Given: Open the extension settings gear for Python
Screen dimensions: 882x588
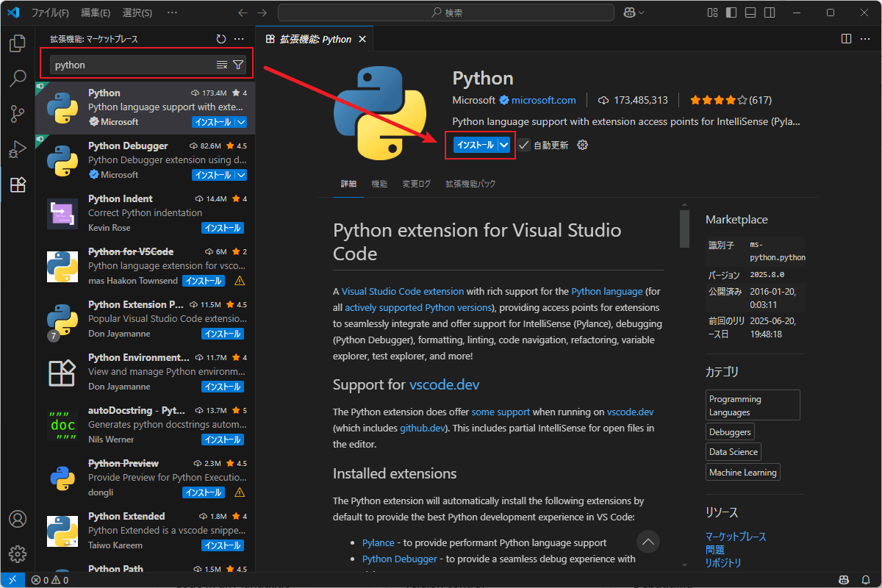Looking at the screenshot, I should [x=582, y=145].
